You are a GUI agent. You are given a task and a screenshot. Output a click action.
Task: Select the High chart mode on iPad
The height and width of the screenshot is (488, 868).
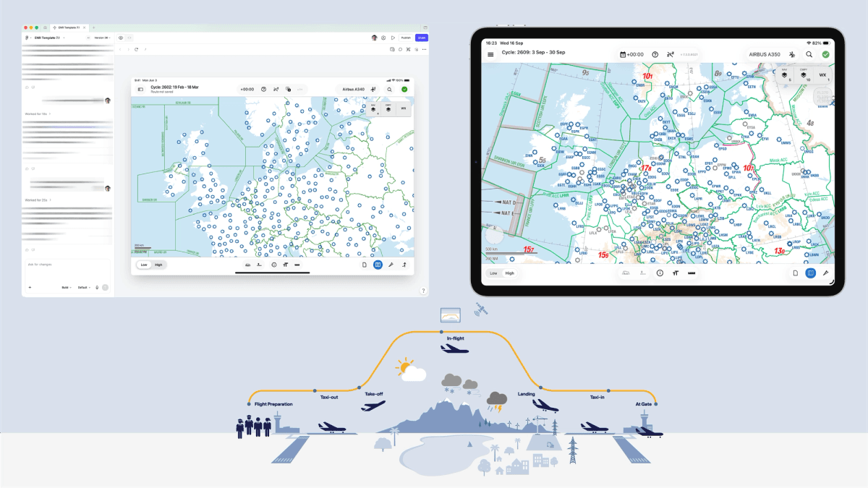point(510,273)
